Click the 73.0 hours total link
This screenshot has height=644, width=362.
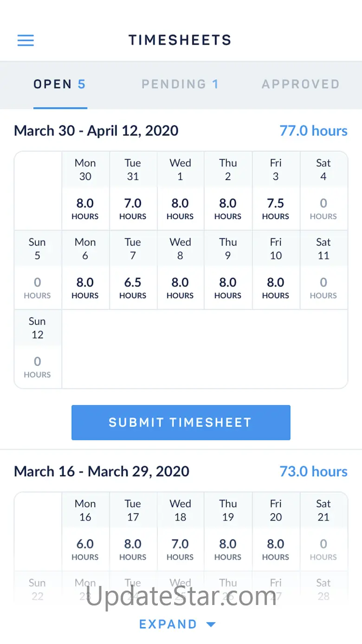pyautogui.click(x=313, y=472)
